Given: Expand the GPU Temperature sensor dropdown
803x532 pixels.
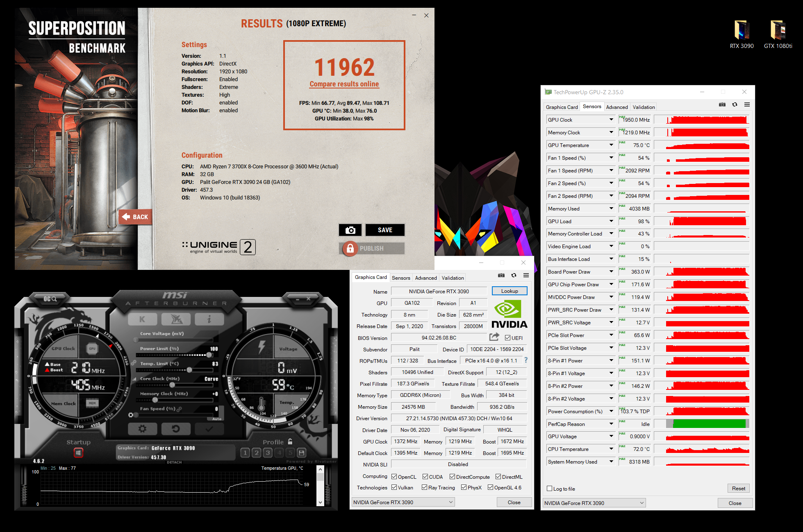Looking at the screenshot, I should tap(611, 145).
